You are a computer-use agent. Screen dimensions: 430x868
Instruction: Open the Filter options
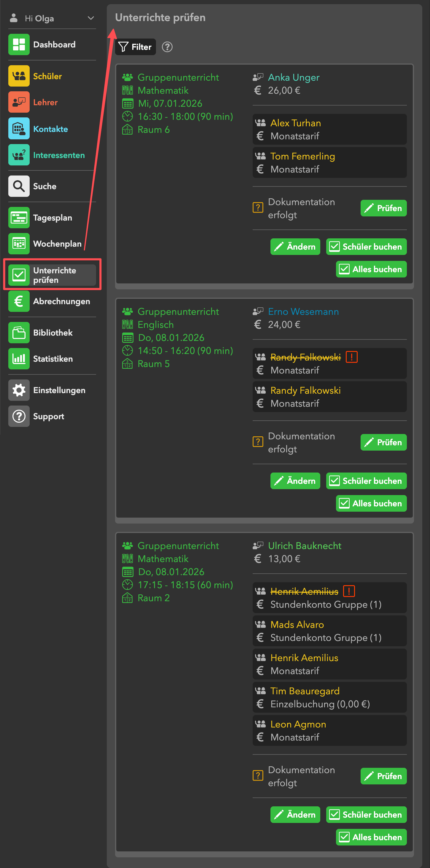136,47
